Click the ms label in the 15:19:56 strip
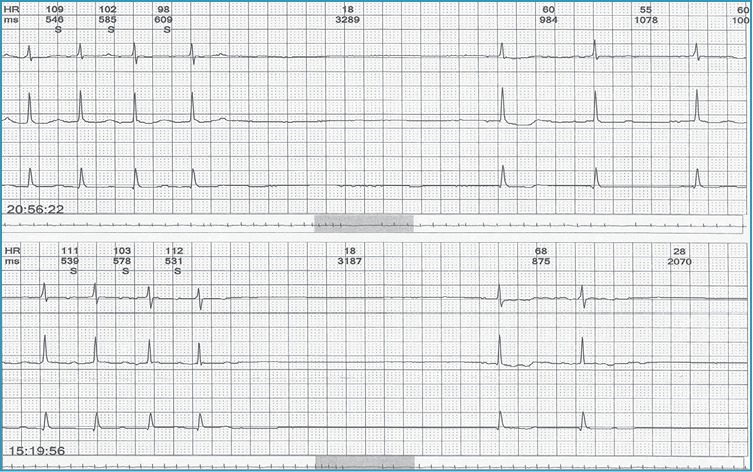This screenshot has height=472, width=753. (12, 262)
